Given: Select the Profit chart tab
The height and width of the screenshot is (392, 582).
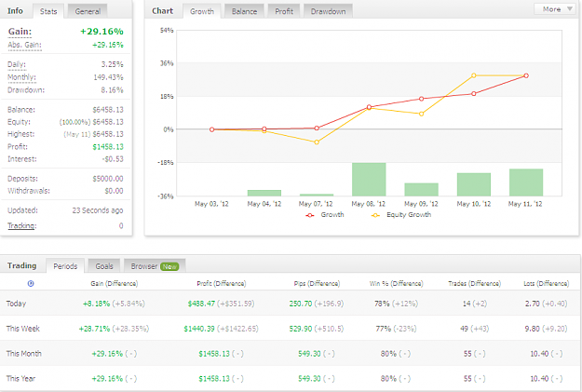Looking at the screenshot, I should coord(284,11).
